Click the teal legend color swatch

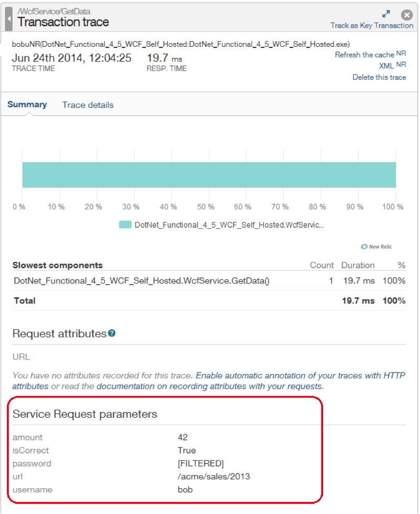[x=125, y=225]
